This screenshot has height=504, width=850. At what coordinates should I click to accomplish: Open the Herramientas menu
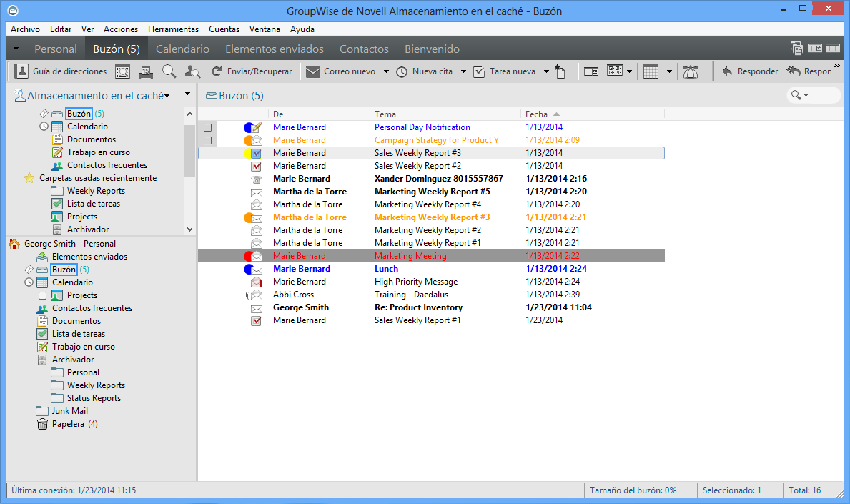174,29
